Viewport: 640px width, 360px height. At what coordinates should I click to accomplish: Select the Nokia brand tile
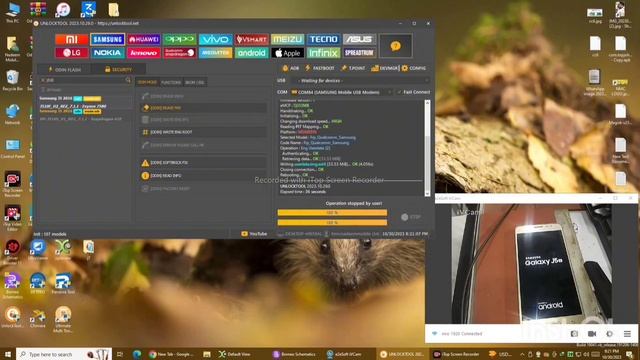(108, 53)
